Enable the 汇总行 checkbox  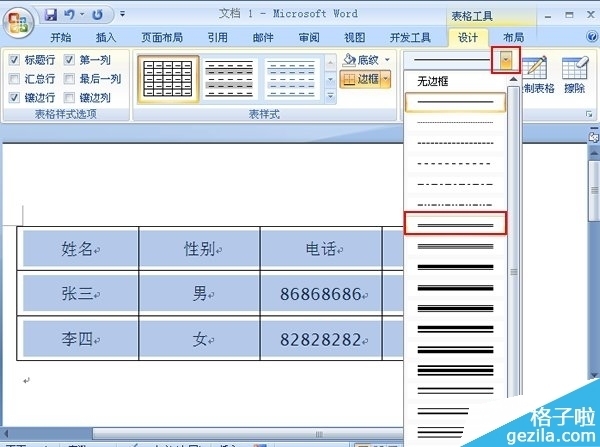pos(14,79)
